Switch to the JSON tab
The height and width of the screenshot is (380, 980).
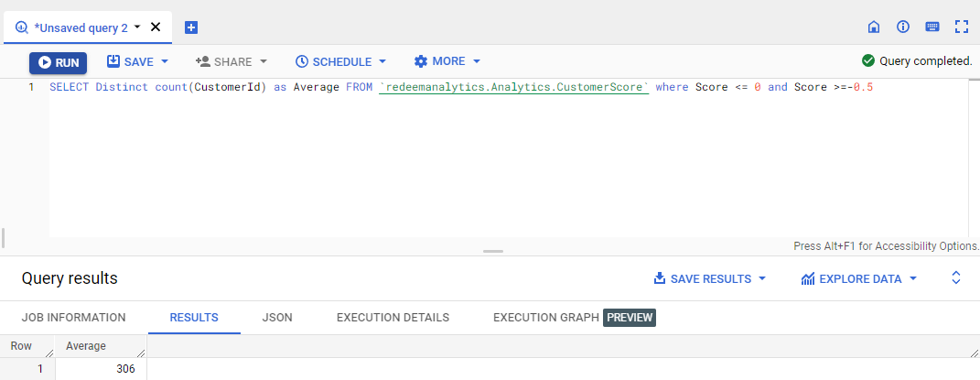pos(277,318)
